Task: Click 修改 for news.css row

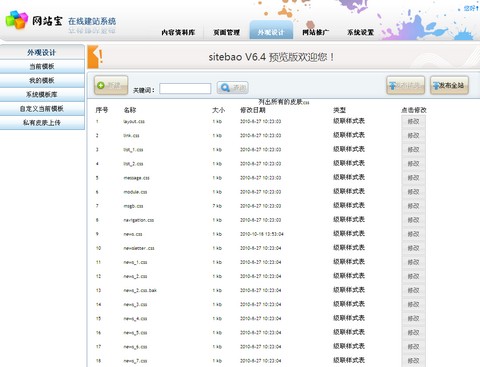Action: click(x=413, y=234)
